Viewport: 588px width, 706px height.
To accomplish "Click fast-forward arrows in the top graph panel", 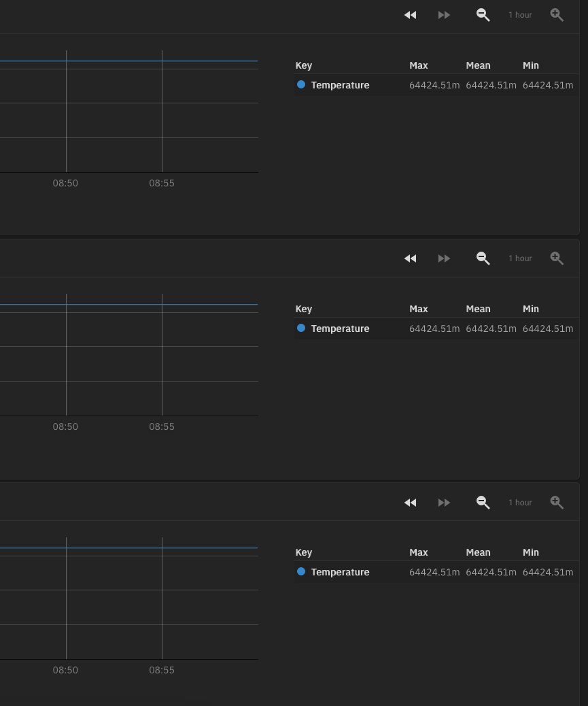I will (x=444, y=15).
